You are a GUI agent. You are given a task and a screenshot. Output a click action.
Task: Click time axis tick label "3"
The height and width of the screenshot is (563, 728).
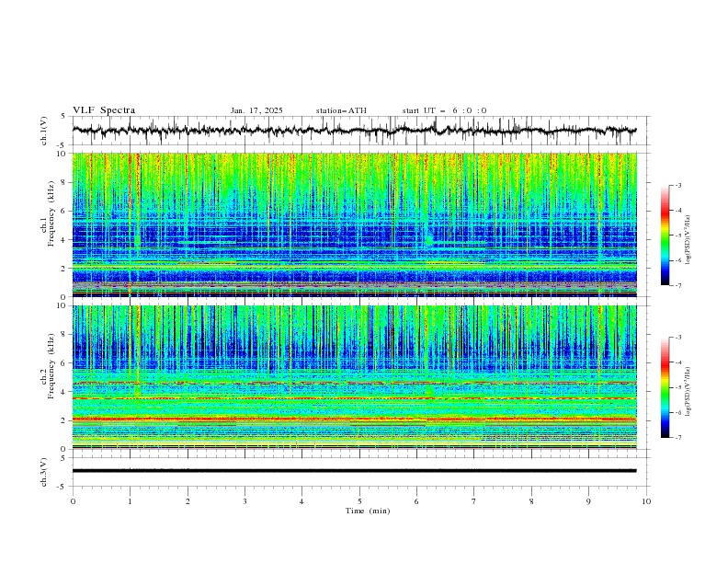(x=245, y=501)
